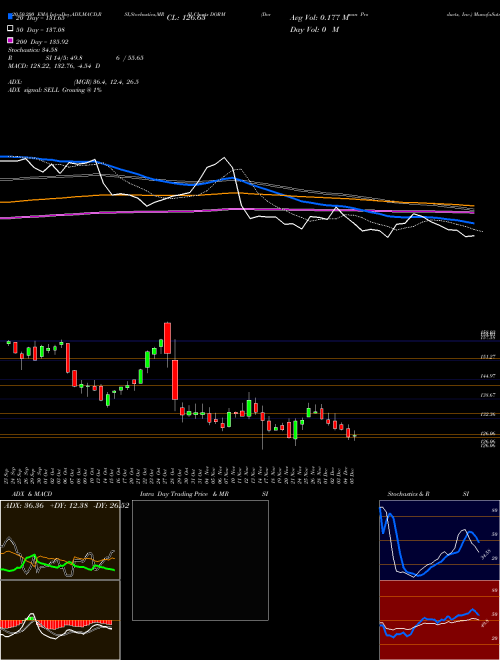Click the 'SI 14/3: 49.8' RSI reading

[x=64, y=58]
